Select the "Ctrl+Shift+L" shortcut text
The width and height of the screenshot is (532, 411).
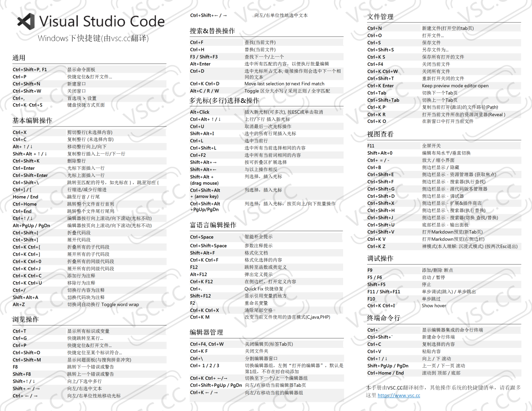(203, 148)
